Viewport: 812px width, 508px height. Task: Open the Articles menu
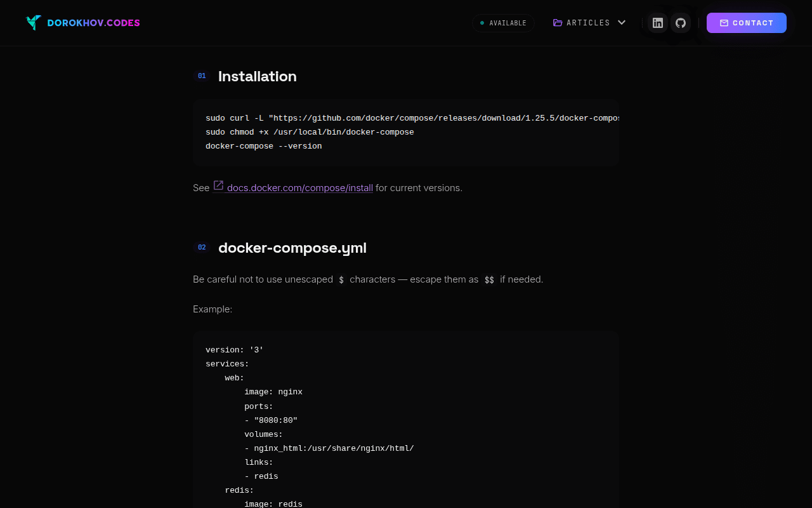[x=589, y=23]
